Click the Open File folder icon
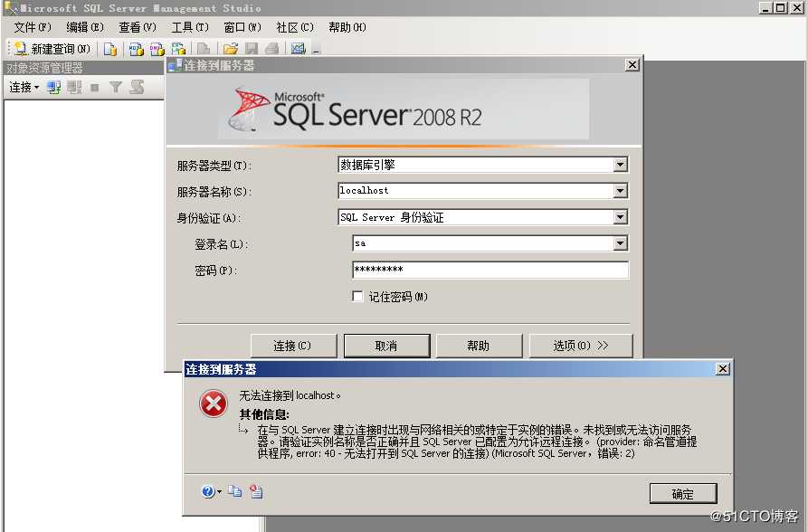Viewport: 808px width, 532px height. coord(231,49)
